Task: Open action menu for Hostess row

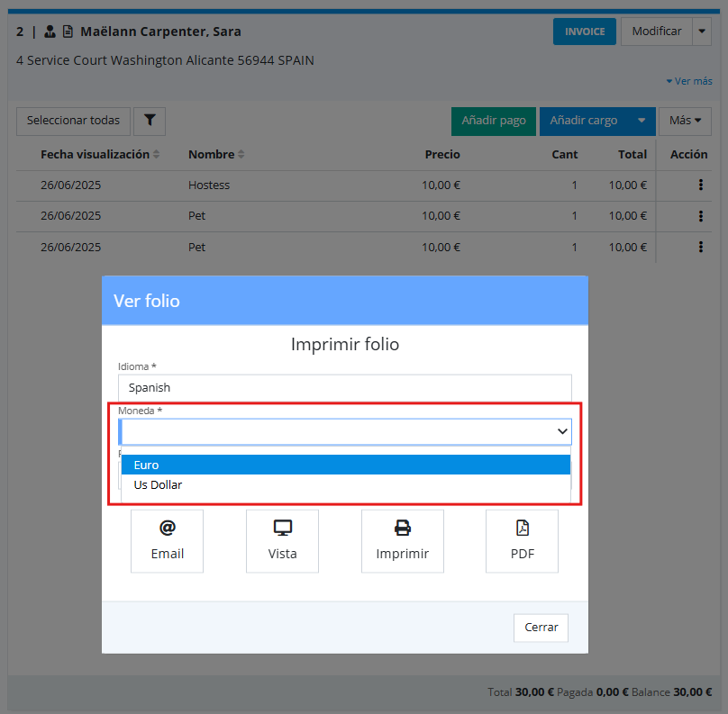Action: pos(700,185)
